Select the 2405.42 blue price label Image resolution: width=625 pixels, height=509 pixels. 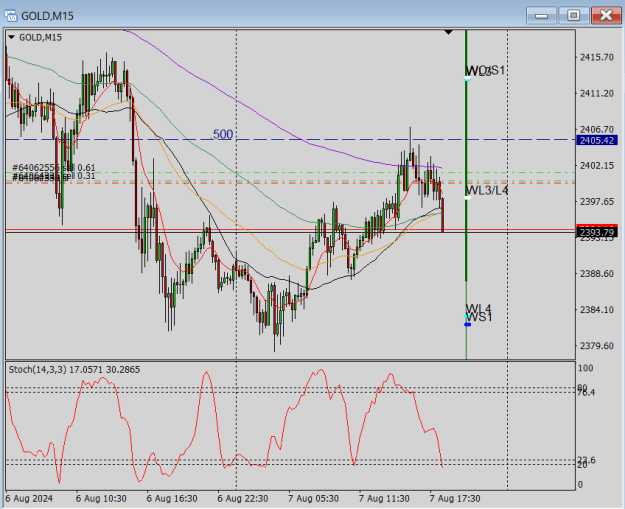pyautogui.click(x=597, y=140)
